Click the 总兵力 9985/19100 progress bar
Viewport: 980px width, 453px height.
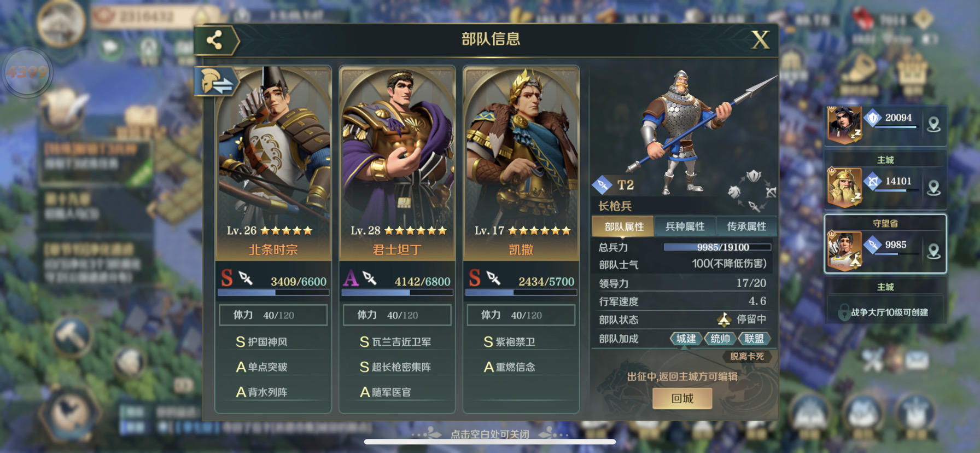tap(717, 247)
